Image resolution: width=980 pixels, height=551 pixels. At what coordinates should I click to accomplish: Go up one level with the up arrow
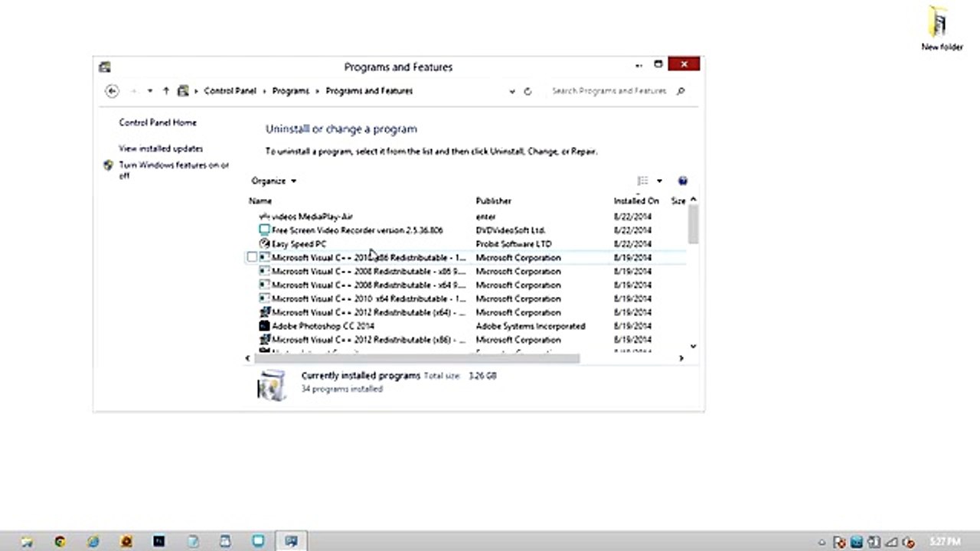tap(165, 91)
